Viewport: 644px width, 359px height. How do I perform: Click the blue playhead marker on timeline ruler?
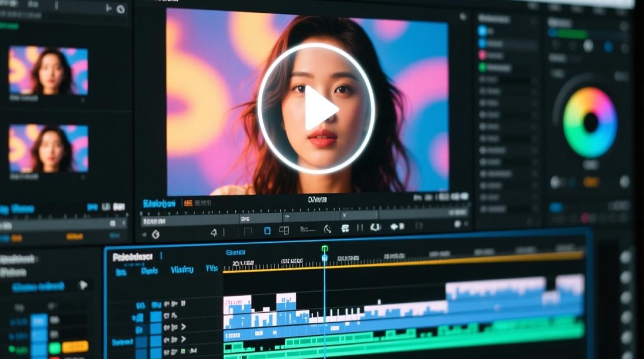click(324, 258)
